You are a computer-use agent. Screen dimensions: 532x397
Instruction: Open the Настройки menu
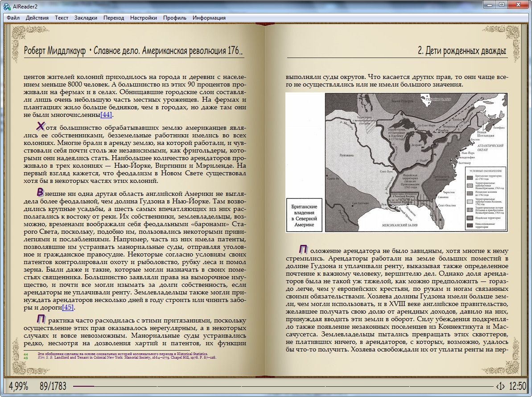pos(143,18)
